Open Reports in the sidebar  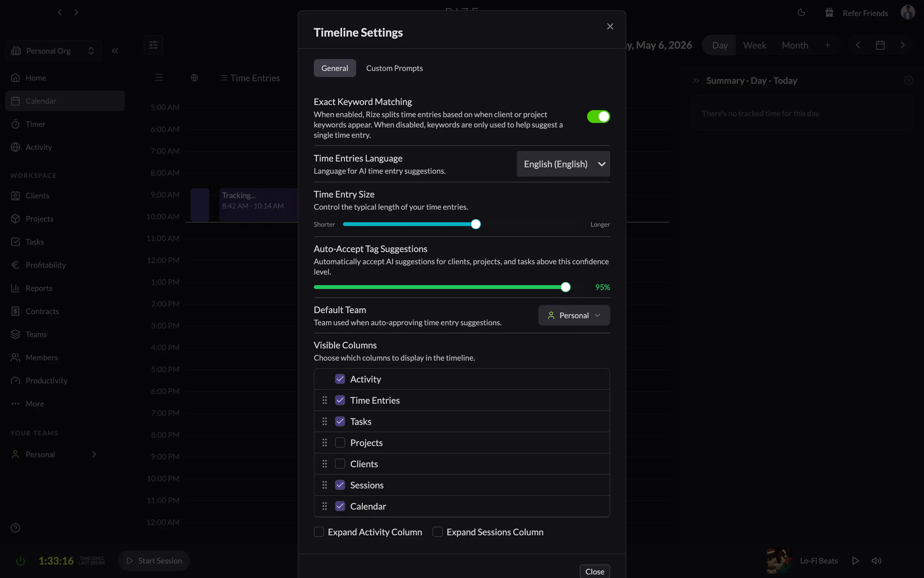click(x=65, y=288)
